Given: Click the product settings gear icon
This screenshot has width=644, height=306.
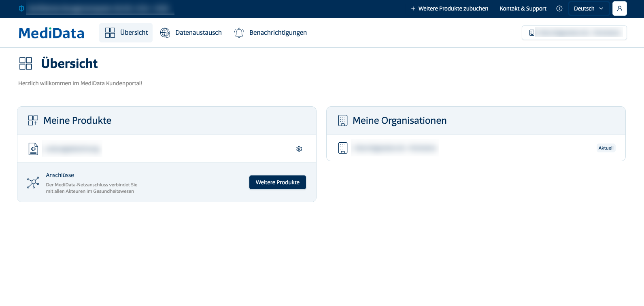Looking at the screenshot, I should tap(299, 149).
